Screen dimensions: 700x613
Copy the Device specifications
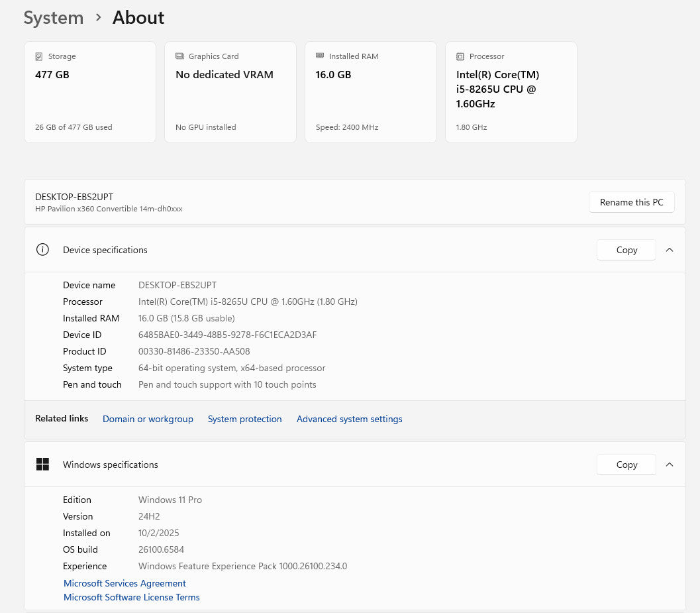626,250
